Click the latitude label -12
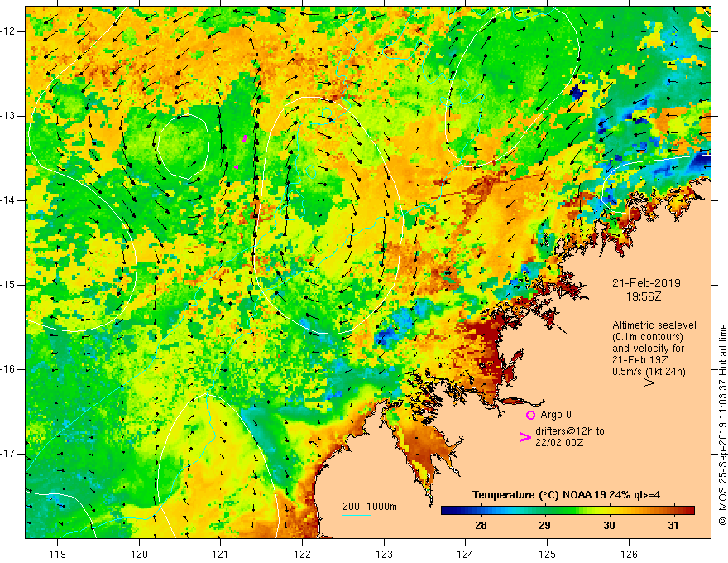The width and height of the screenshot is (728, 563). [8, 31]
